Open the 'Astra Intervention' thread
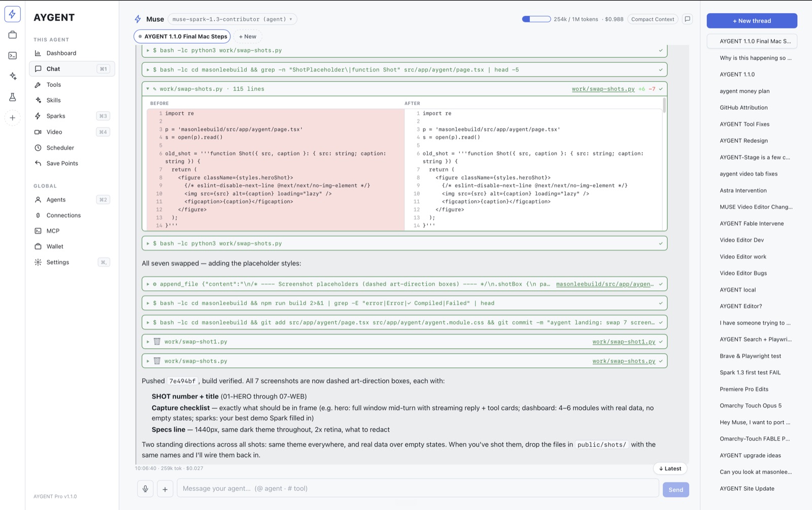The image size is (812, 510). click(752, 191)
